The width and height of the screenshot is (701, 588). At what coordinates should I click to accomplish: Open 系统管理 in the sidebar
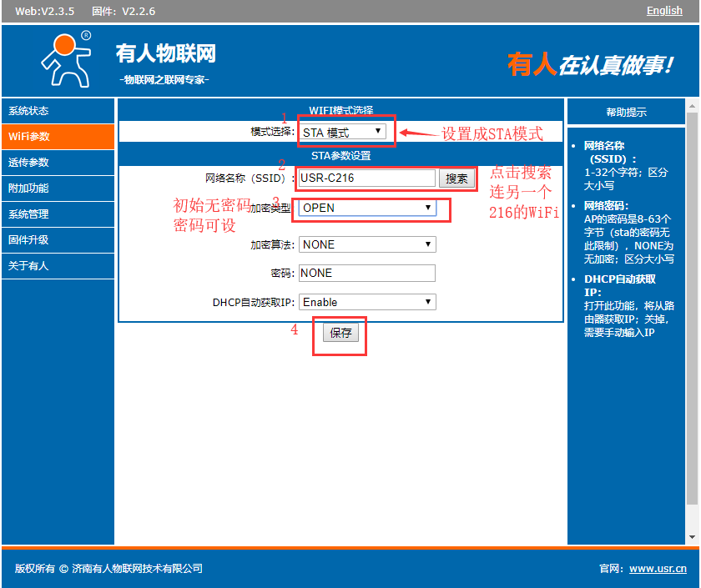(x=58, y=214)
